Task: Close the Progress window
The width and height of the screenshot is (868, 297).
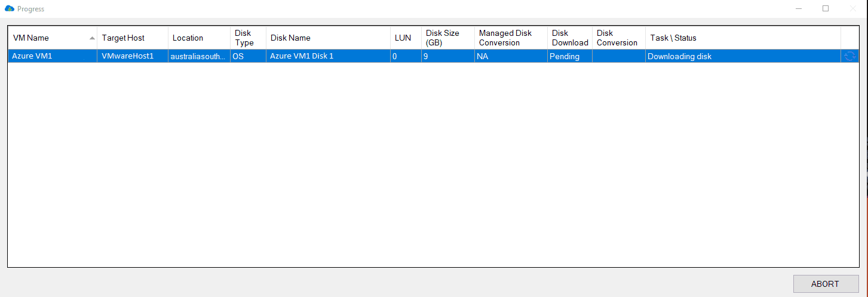Action: pyautogui.click(x=853, y=9)
